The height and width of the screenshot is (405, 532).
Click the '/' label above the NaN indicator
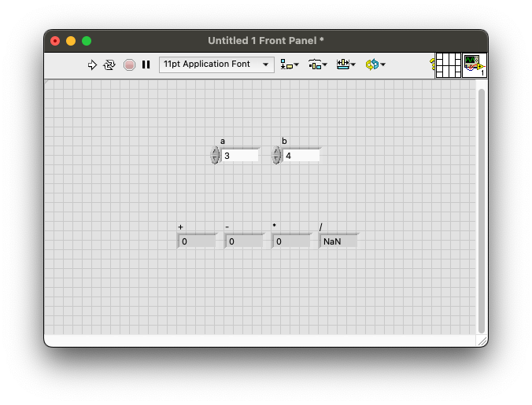pyautogui.click(x=321, y=226)
